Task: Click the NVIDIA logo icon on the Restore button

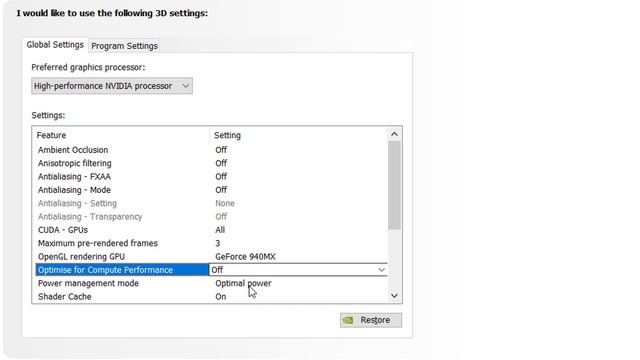Action: click(x=348, y=320)
